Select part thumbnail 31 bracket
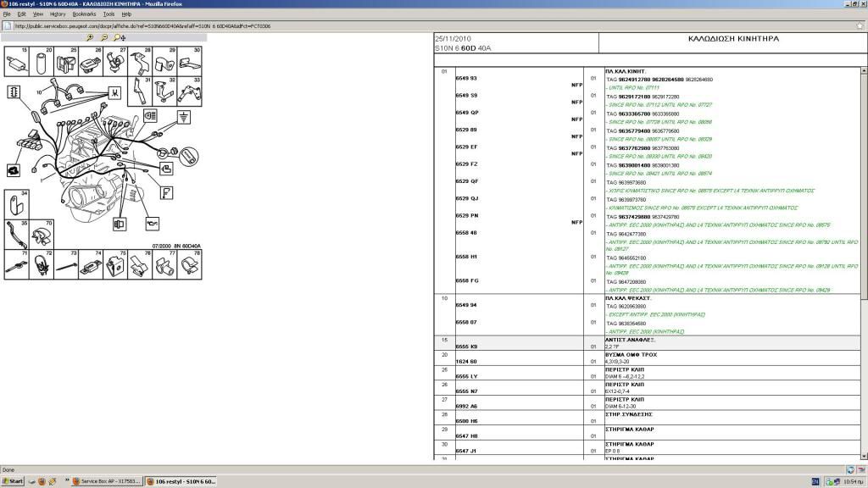 tap(140, 91)
